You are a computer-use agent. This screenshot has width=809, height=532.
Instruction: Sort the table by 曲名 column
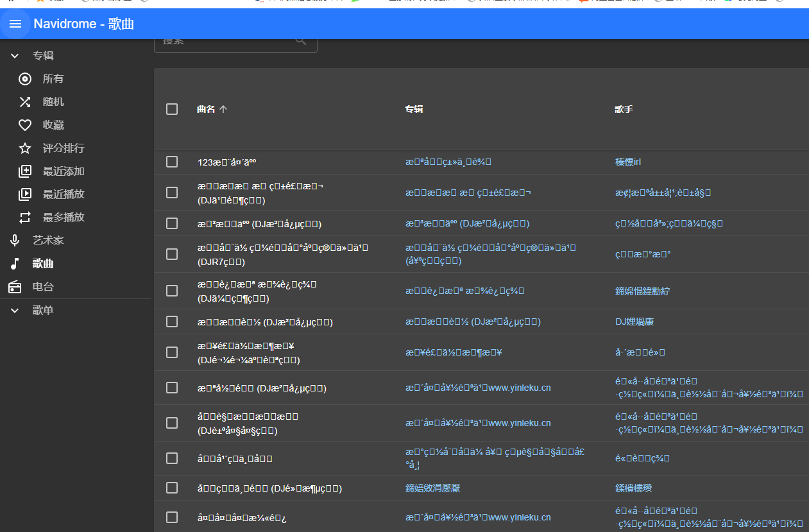pyautogui.click(x=212, y=109)
